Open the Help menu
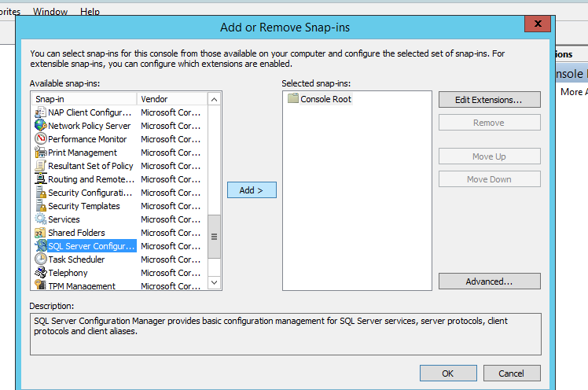 [x=90, y=12]
